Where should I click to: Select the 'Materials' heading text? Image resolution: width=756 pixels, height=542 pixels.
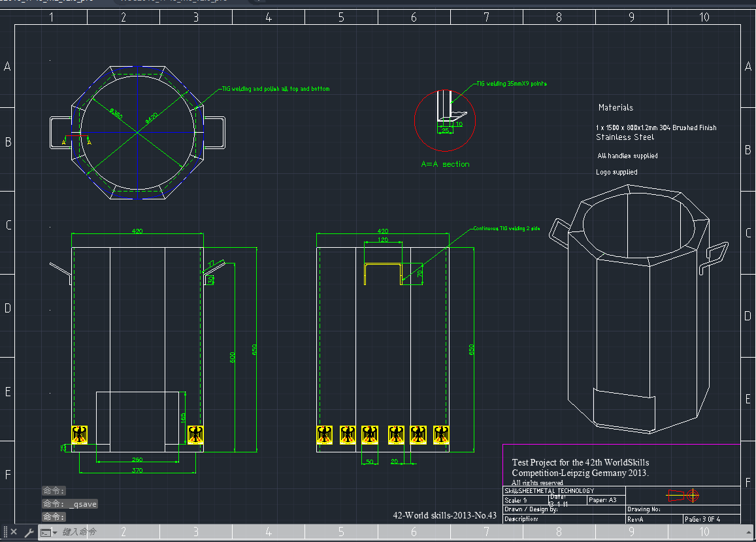coord(616,108)
